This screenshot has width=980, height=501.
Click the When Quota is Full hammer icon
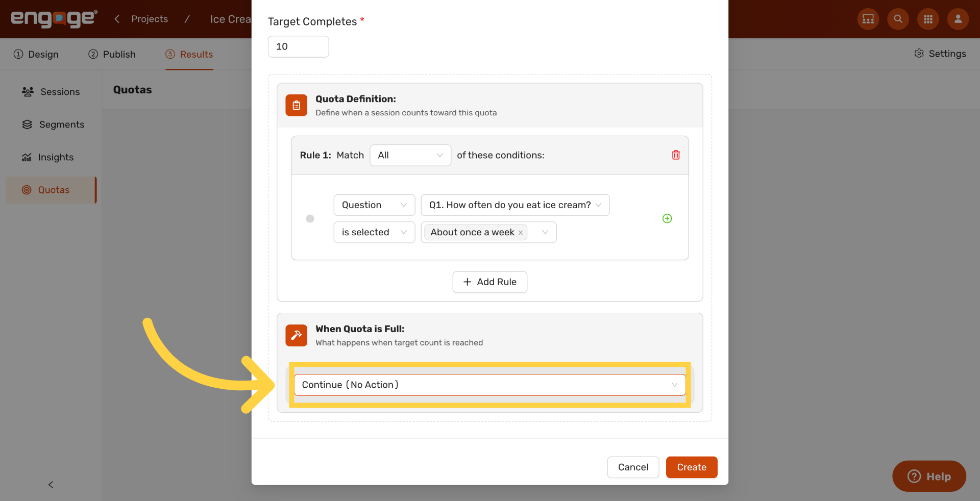297,336
